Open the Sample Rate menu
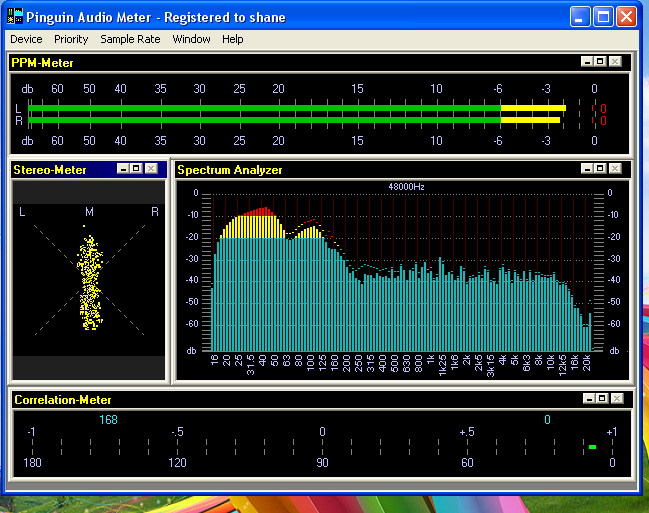 coord(130,39)
